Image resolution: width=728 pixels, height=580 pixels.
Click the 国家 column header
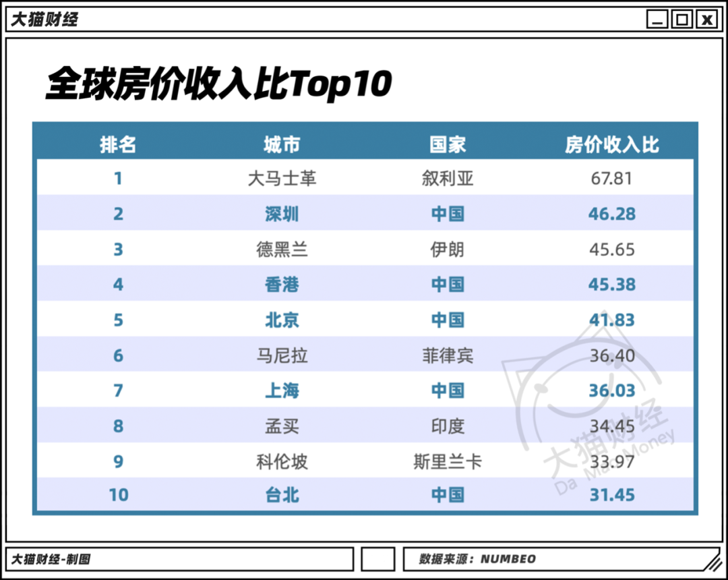[x=448, y=144]
